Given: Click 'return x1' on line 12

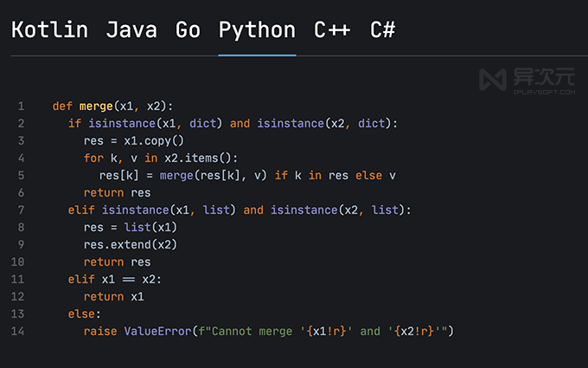Looking at the screenshot, I should (x=113, y=297).
